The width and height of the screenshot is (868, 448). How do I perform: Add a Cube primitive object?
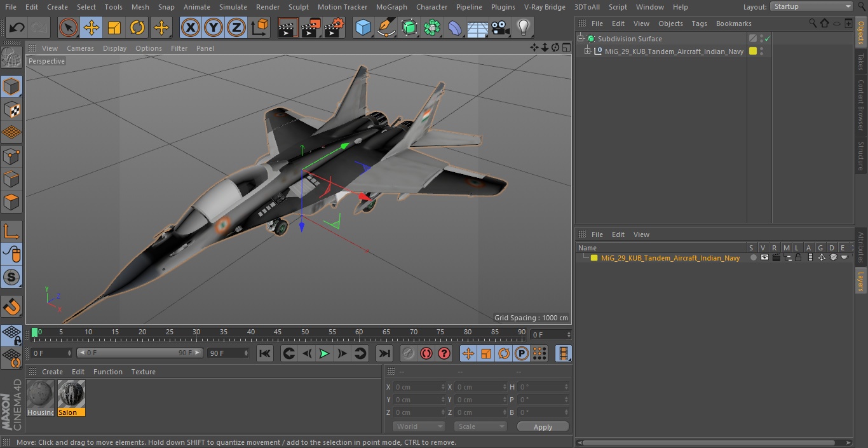363,27
